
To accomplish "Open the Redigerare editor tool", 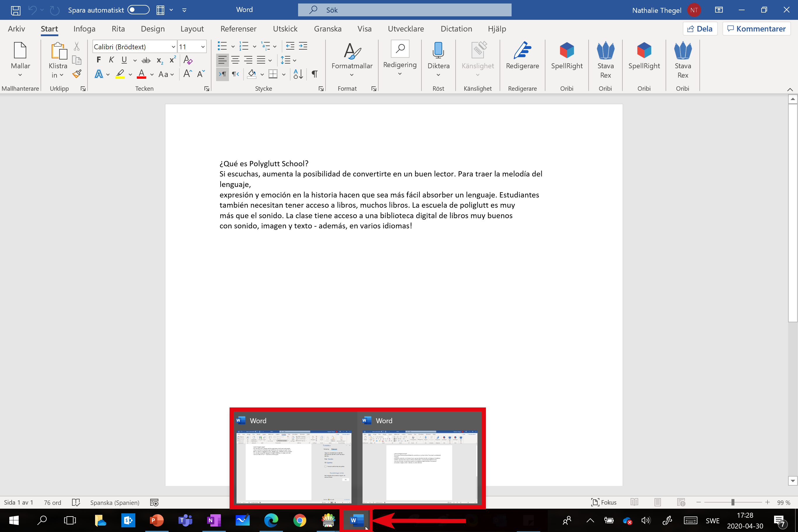I will click(522, 56).
